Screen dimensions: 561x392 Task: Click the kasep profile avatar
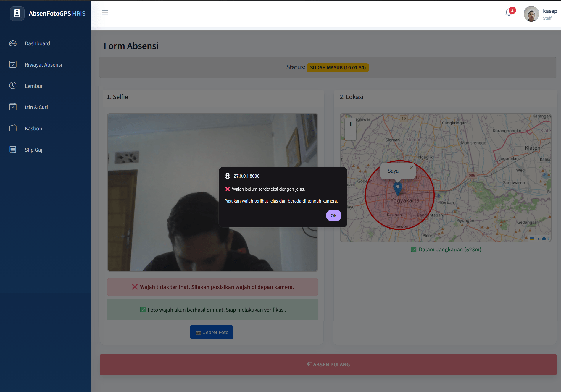pyautogui.click(x=531, y=14)
